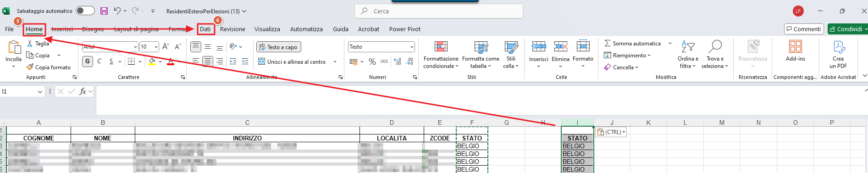
Task: Align text to middle vertically
Action: tap(208, 47)
